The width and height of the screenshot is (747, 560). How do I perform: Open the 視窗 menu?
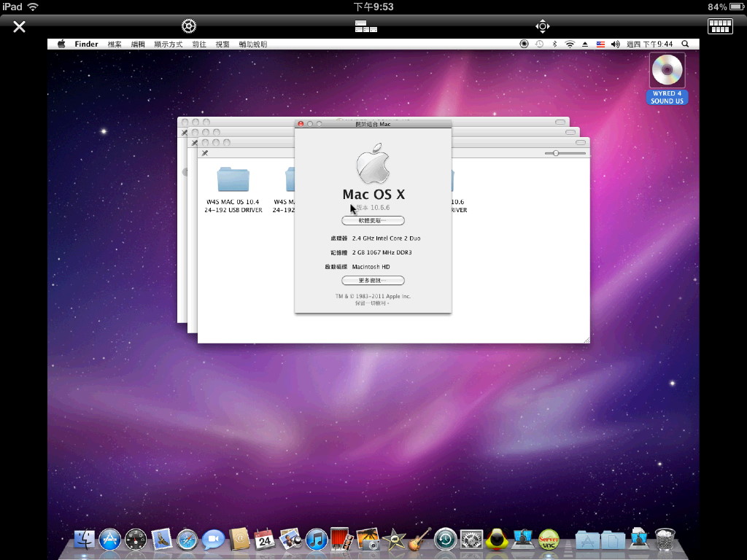tap(222, 44)
